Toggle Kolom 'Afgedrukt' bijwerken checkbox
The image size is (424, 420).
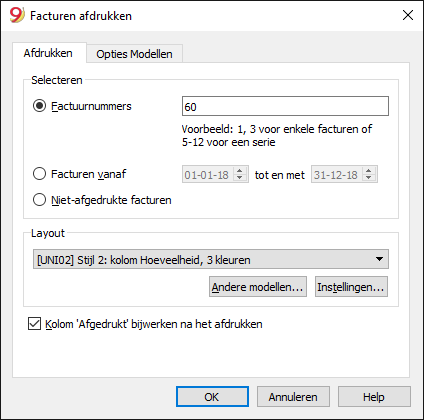click(x=34, y=324)
